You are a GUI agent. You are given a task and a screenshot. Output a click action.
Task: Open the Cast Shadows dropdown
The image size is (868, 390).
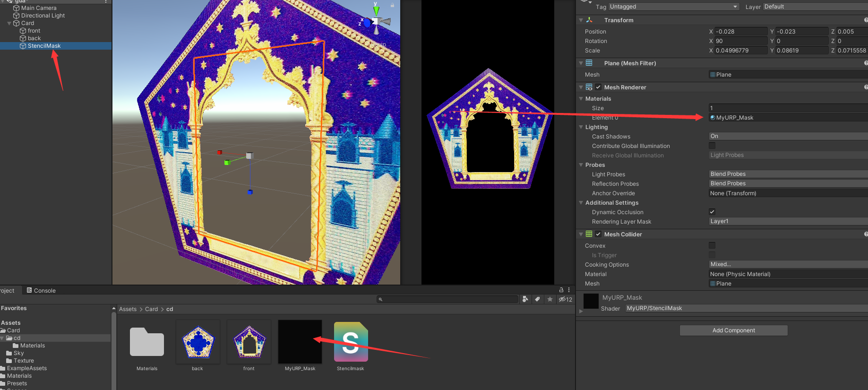click(x=788, y=136)
